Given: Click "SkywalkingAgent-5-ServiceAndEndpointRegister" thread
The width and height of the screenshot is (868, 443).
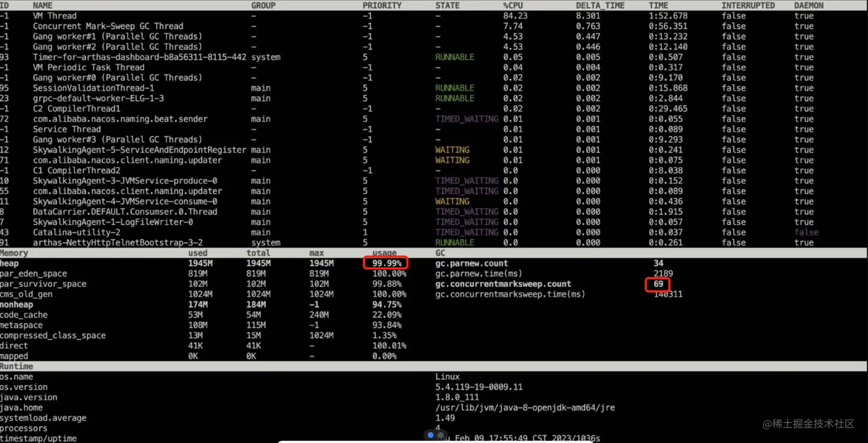Looking at the screenshot, I should tap(139, 150).
